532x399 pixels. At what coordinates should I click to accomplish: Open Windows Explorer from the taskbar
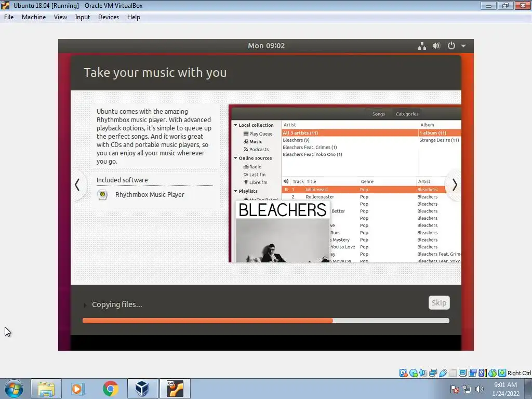pyautogui.click(x=46, y=389)
